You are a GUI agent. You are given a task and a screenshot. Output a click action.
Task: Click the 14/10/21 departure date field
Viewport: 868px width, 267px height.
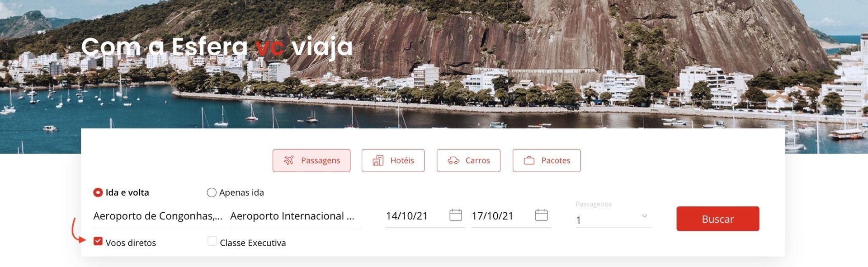click(x=425, y=216)
